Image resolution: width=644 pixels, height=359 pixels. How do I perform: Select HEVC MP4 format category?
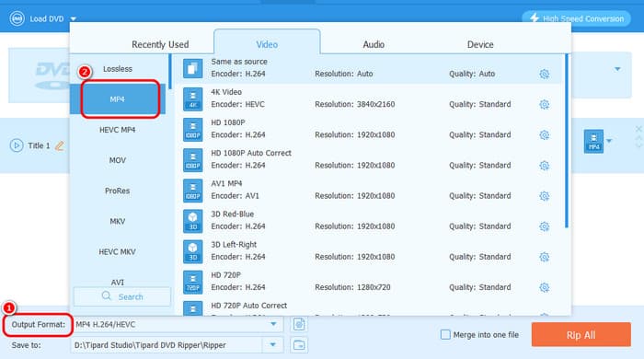[x=118, y=130]
